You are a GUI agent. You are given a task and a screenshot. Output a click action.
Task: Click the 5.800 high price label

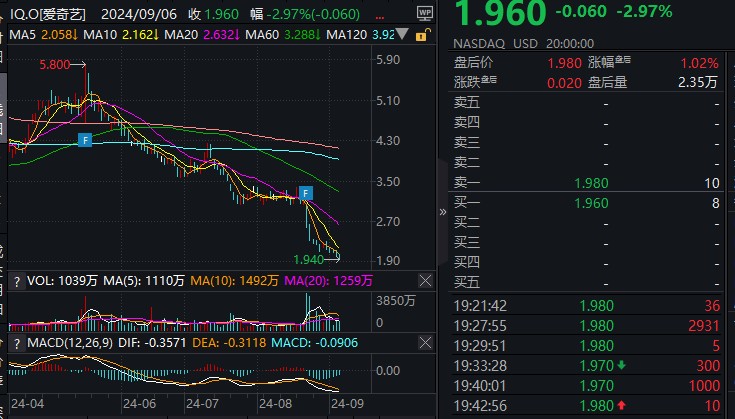[x=54, y=65]
